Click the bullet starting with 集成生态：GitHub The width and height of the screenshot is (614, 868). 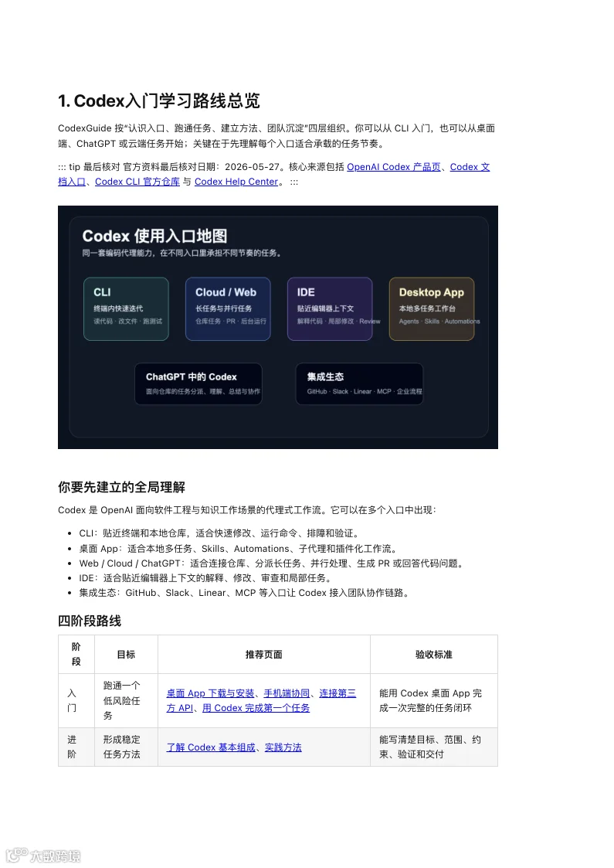tap(245, 593)
